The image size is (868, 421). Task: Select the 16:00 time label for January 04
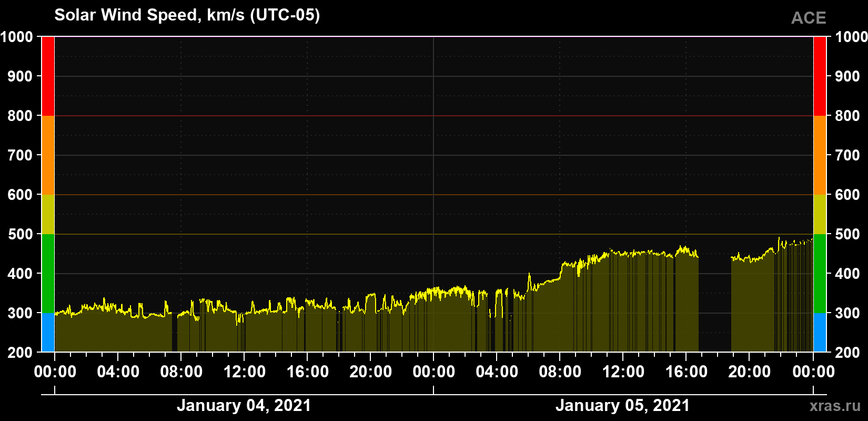coord(307,372)
